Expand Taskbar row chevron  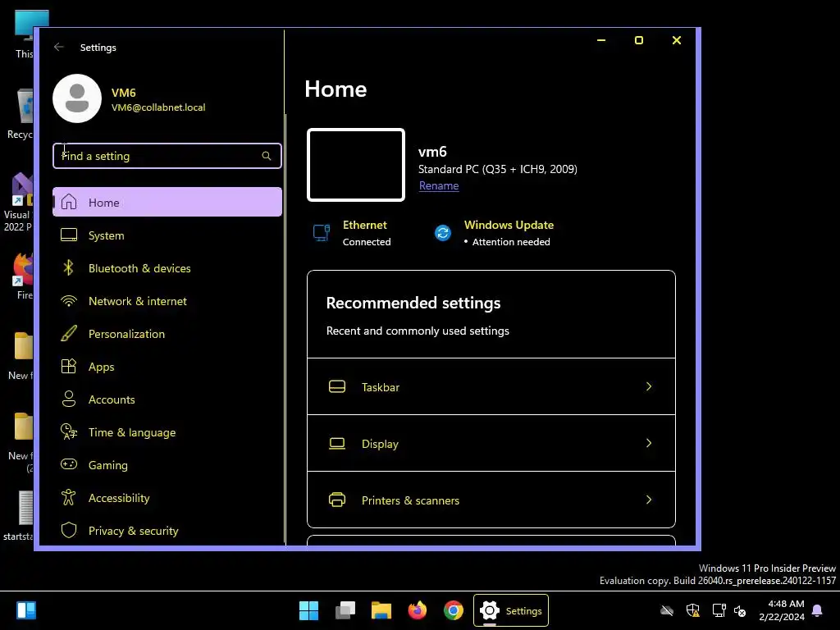click(x=649, y=386)
